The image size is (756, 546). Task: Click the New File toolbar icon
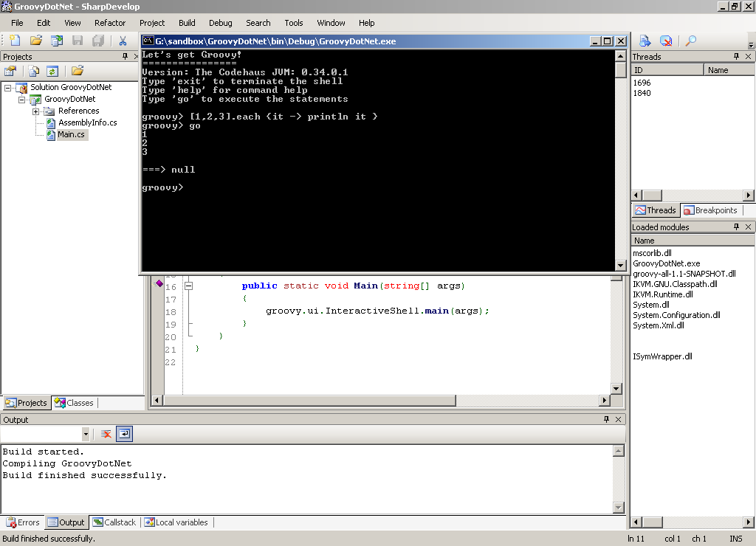(x=15, y=41)
